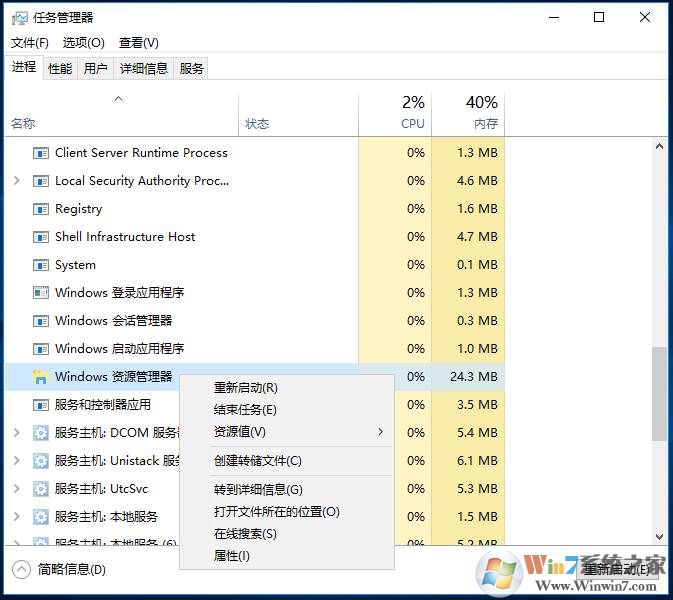Click the gear icon of 服务主机: 本地服务
673x600 pixels.
click(41, 517)
